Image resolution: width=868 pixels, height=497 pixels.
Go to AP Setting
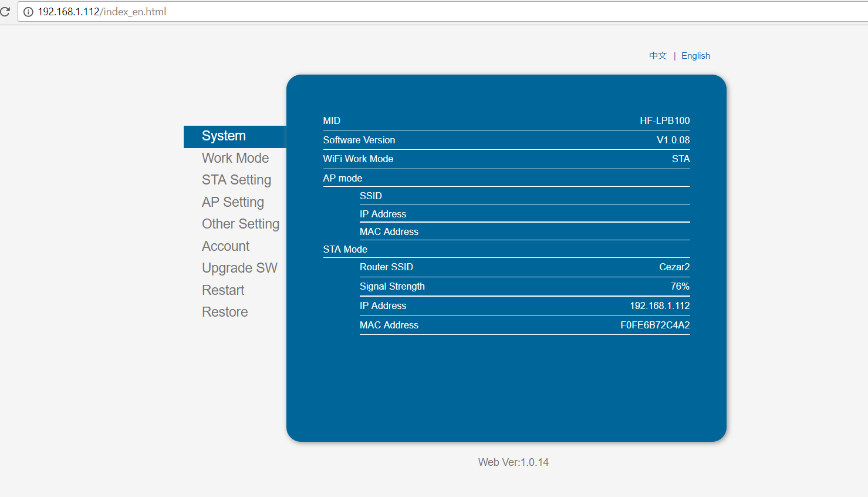point(233,202)
